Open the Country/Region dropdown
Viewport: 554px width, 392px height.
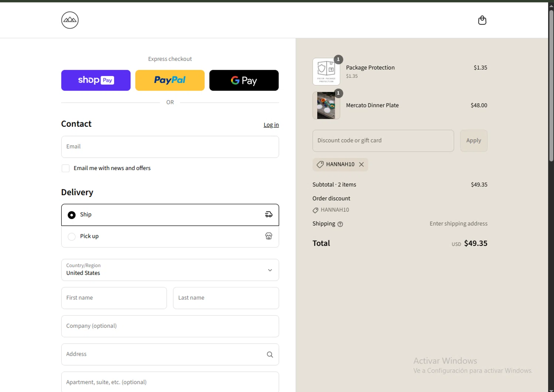(x=170, y=270)
